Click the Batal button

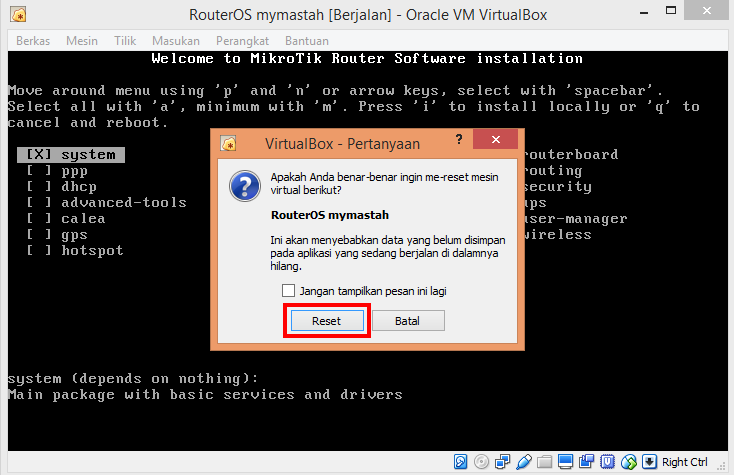click(x=408, y=321)
